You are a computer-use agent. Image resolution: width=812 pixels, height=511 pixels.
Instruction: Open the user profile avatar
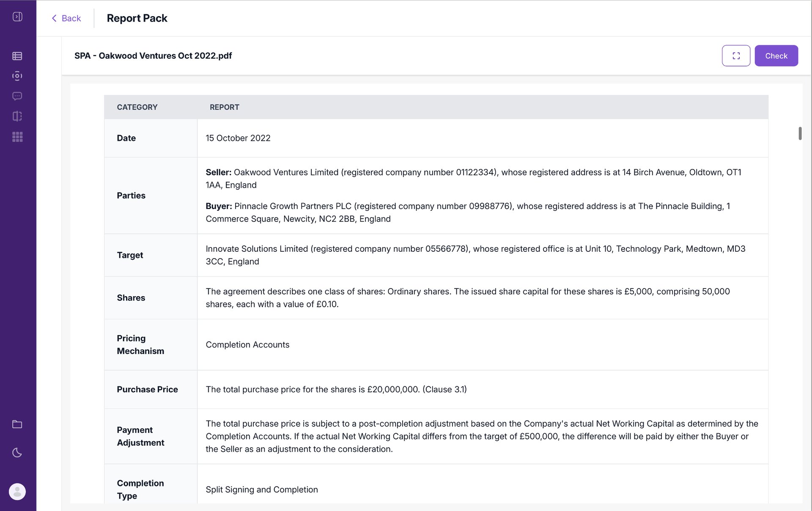pyautogui.click(x=17, y=492)
